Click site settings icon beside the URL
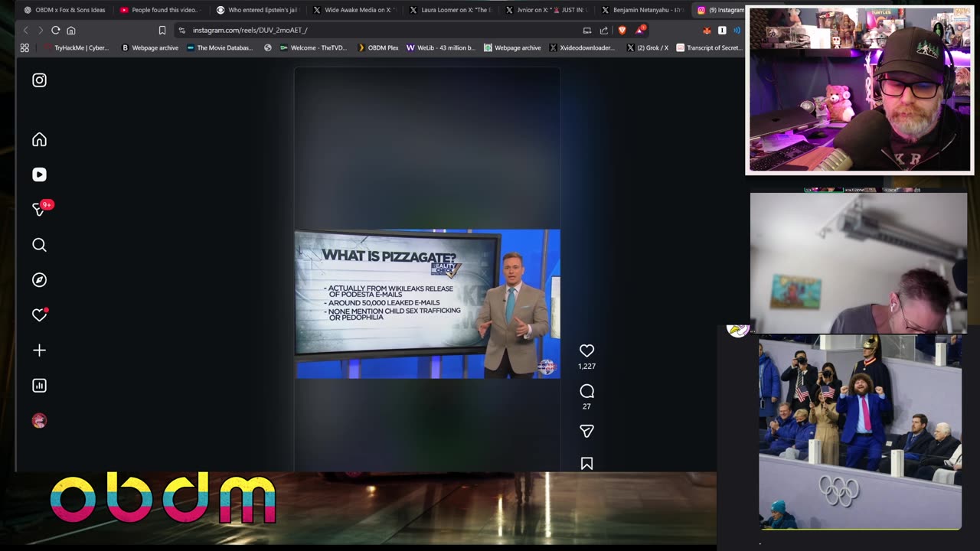The width and height of the screenshot is (980, 551). point(181,30)
